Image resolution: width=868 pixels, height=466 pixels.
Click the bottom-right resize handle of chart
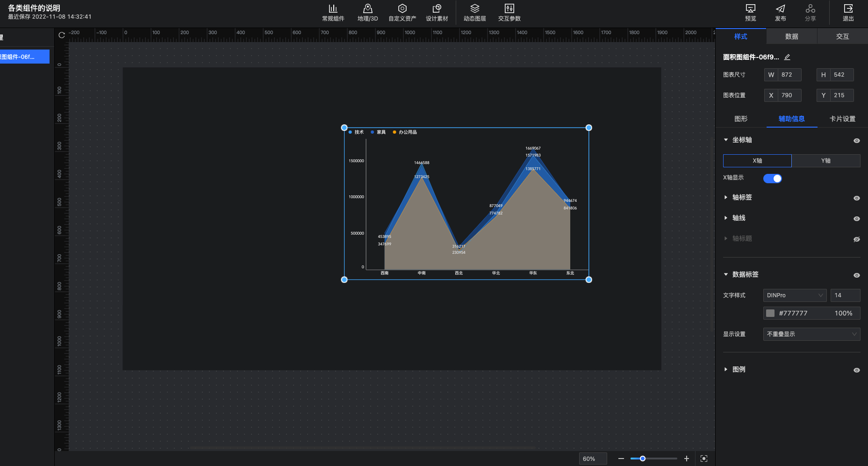tap(589, 280)
